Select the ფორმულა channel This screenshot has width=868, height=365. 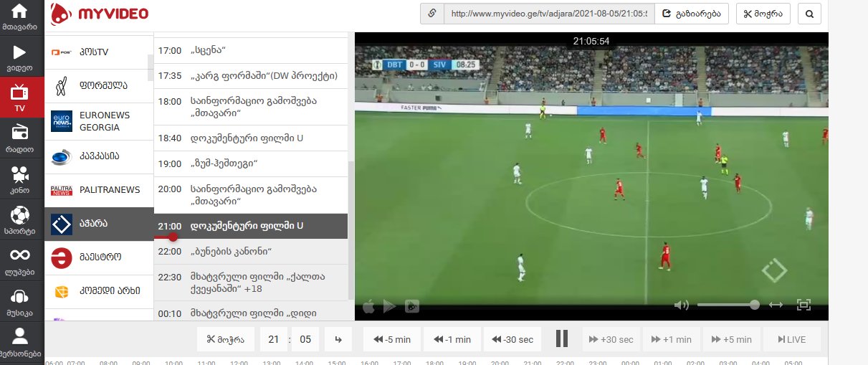(99, 85)
